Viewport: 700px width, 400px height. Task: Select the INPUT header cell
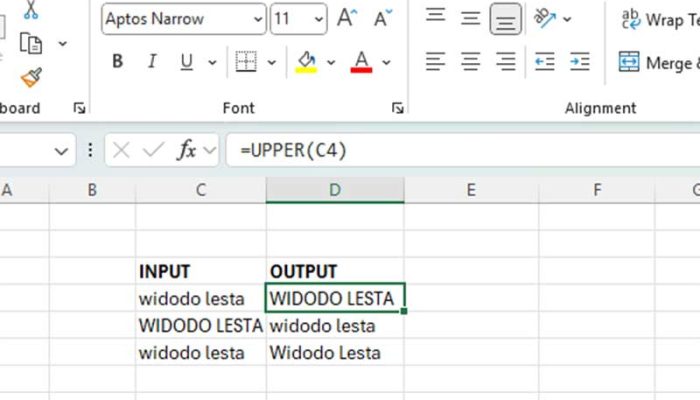[x=201, y=271]
